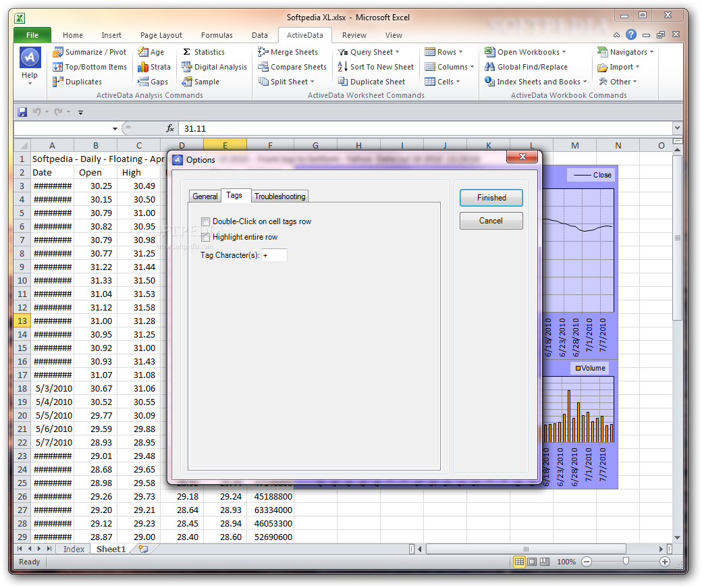Image resolution: width=702 pixels, height=588 pixels.
Task: Open the Statistics command
Action: [x=203, y=52]
